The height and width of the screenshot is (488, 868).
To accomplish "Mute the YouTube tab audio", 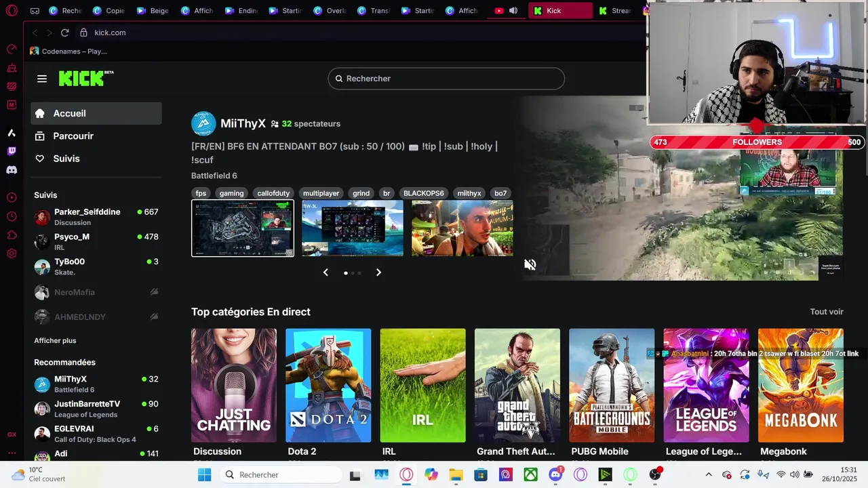I will click(x=513, y=11).
